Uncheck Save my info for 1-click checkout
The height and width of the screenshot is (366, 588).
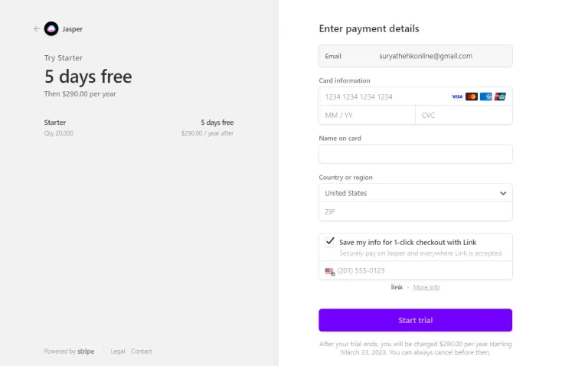pos(330,242)
